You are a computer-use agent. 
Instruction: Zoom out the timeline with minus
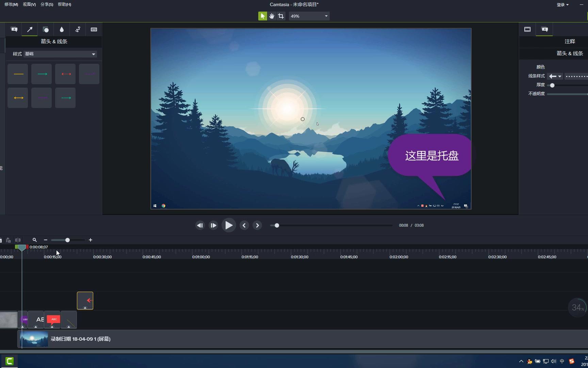[46, 240]
